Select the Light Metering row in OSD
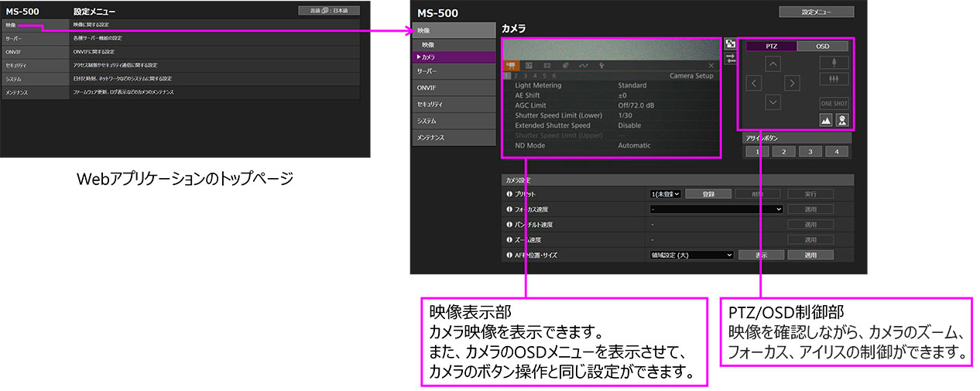Viewport: 980px width, 391px height. 611,85
